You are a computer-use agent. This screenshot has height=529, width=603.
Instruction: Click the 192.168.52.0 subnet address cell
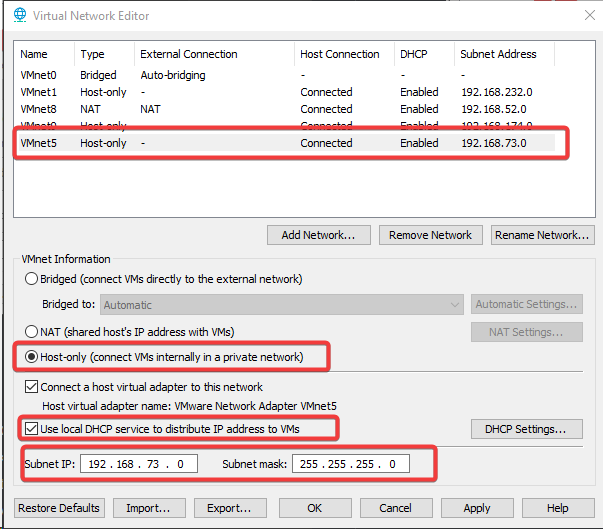[x=494, y=109]
